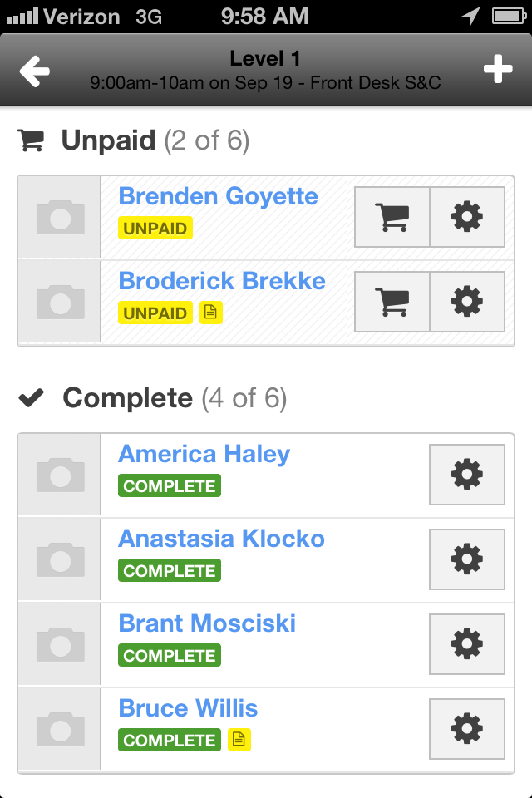Open gear settings for Brant Mosciski

[x=466, y=644]
